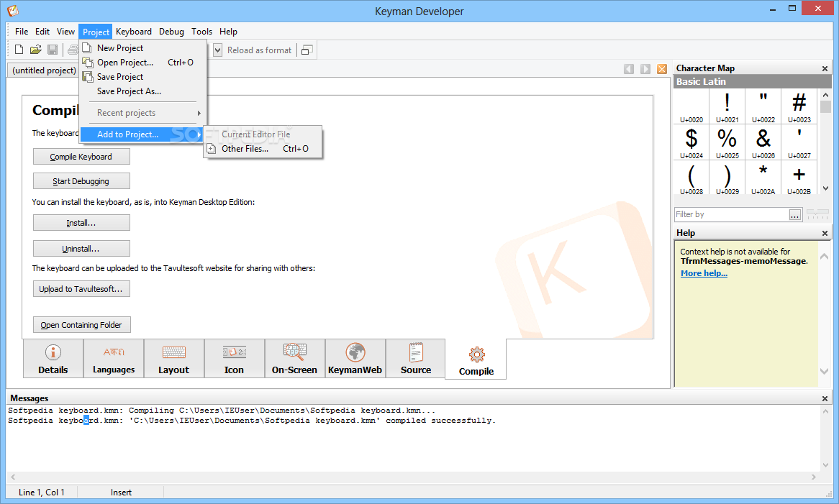Click the cascade windows toolbar icon
This screenshot has height=504, width=839.
pos(307,50)
